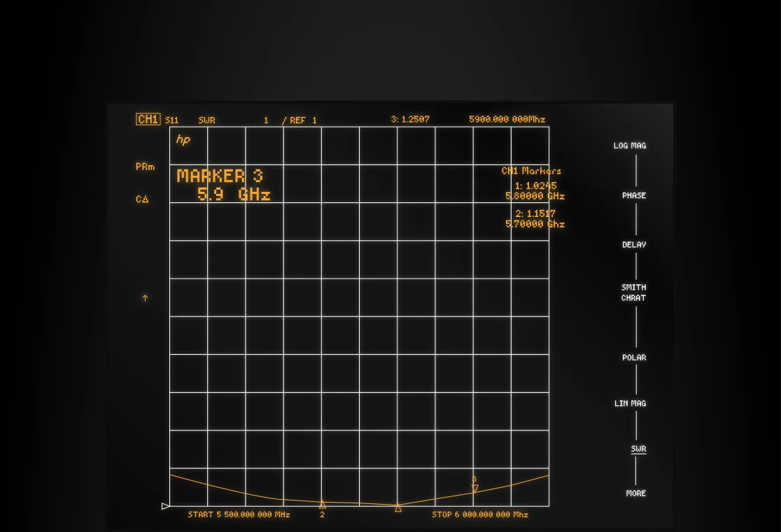781x532 pixels.
Task: Click the 'MARKER 3' active entry title
Action: tap(220, 176)
